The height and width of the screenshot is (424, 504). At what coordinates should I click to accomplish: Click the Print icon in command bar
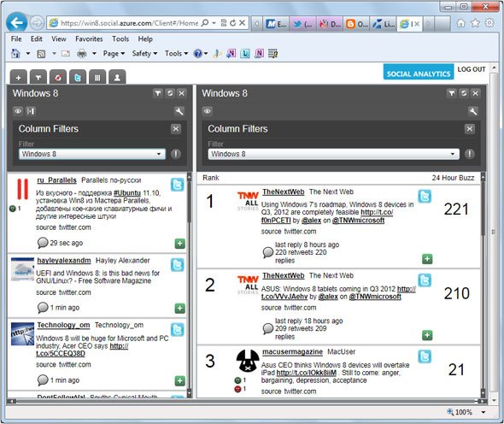[x=82, y=53]
